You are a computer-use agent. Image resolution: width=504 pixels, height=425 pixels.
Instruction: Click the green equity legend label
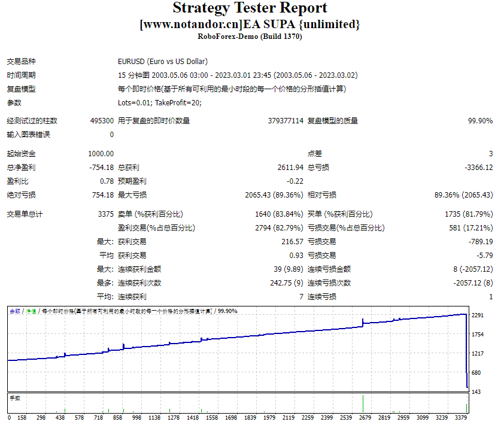coord(31,311)
